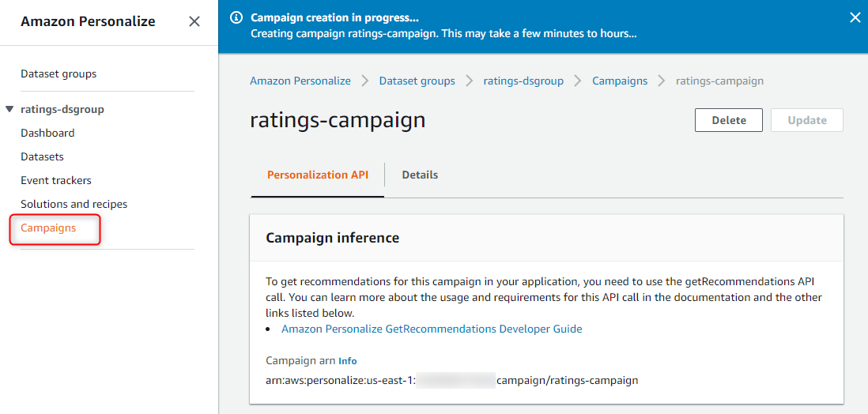The image size is (868, 414).
Task: Click Amazon Personalize breadcrumb link
Action: click(300, 81)
